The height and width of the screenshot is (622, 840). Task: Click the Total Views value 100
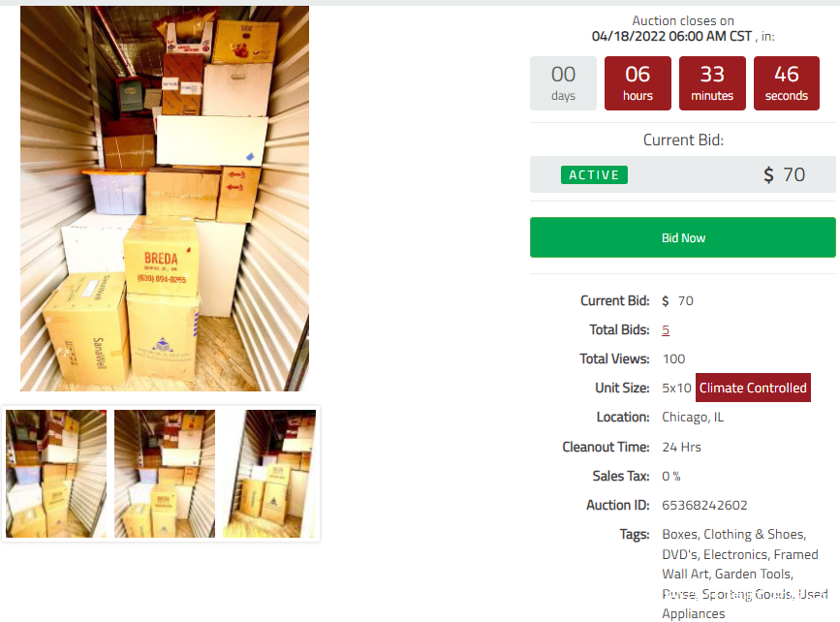tap(673, 358)
